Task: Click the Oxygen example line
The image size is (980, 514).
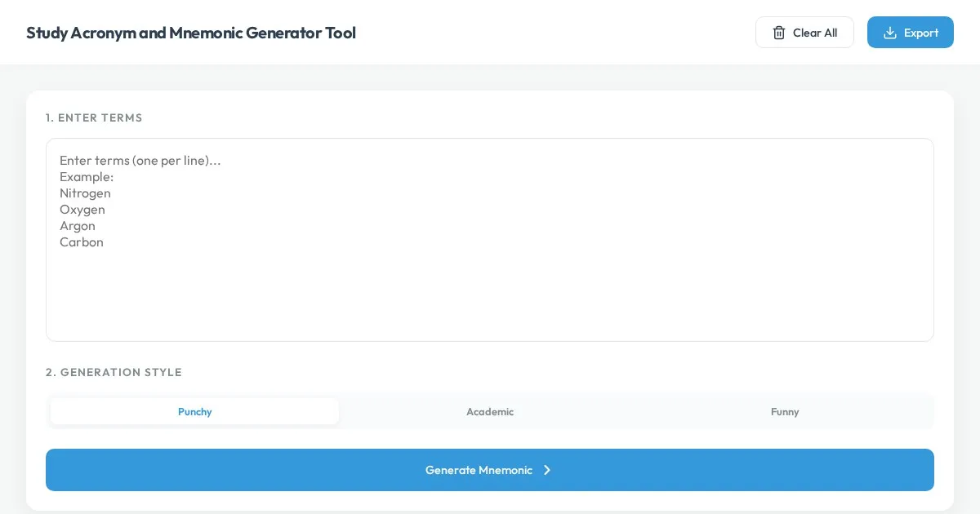Action: [82, 210]
